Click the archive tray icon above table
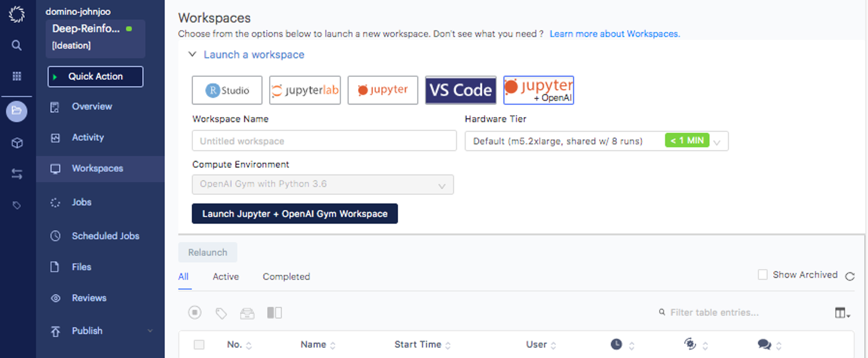The height and width of the screenshot is (358, 868). point(247,313)
